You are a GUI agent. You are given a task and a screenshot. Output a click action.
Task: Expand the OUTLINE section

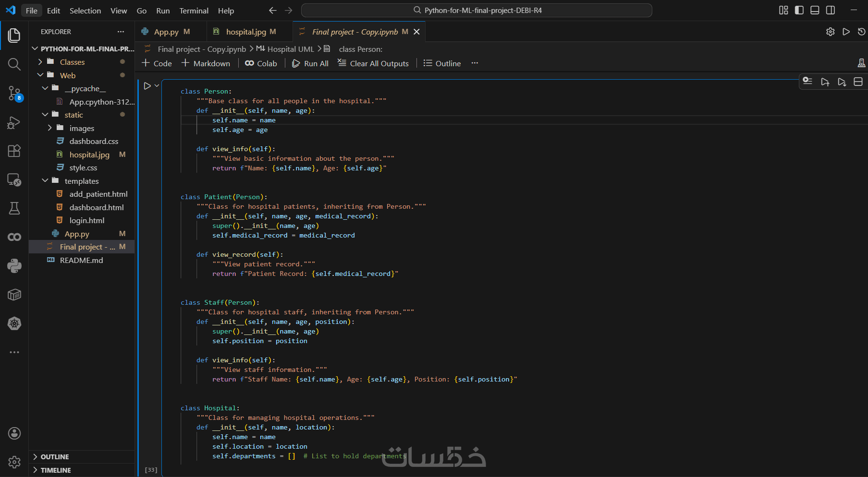pos(55,457)
